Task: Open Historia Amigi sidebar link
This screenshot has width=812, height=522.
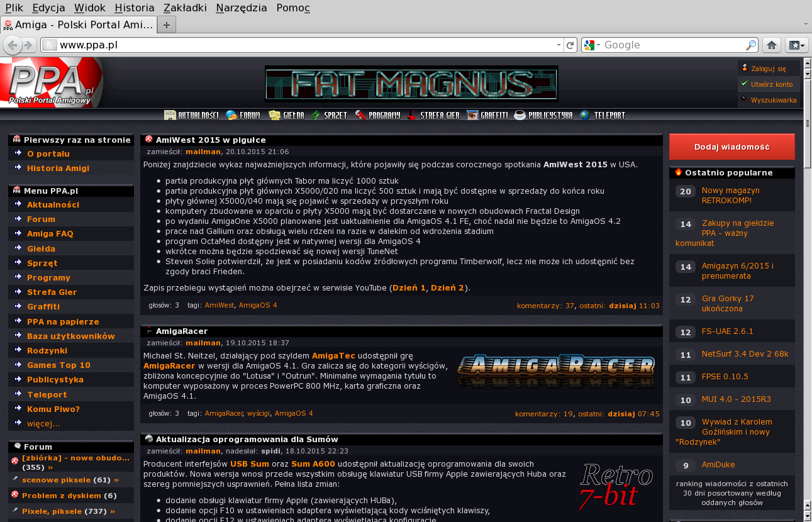Action: point(58,169)
